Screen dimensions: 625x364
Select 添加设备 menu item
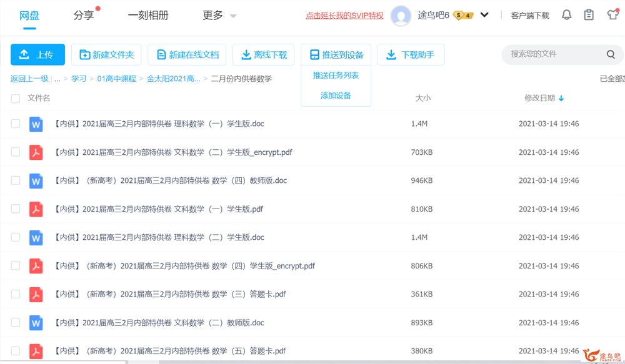click(336, 96)
